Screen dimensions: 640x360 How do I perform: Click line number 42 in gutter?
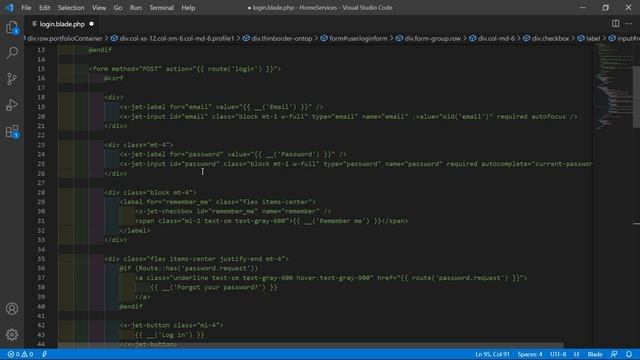click(41, 325)
